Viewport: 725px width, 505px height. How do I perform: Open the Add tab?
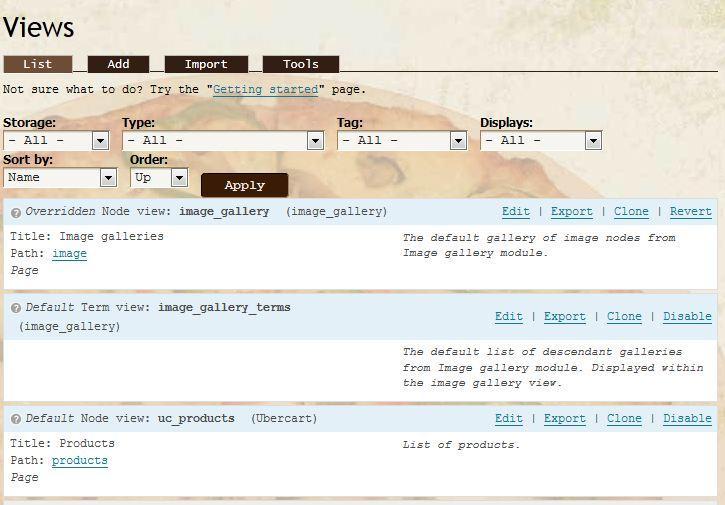[118, 64]
